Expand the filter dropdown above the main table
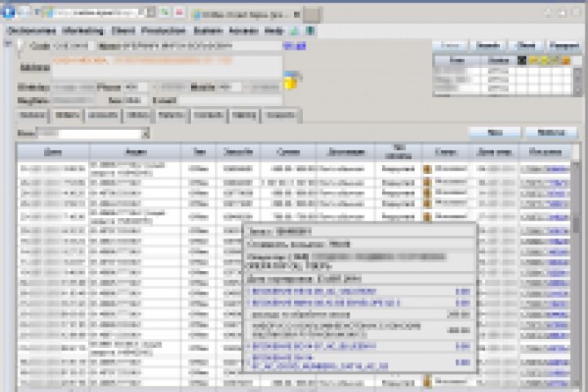Screen dimensions: 588x392 click(146, 133)
